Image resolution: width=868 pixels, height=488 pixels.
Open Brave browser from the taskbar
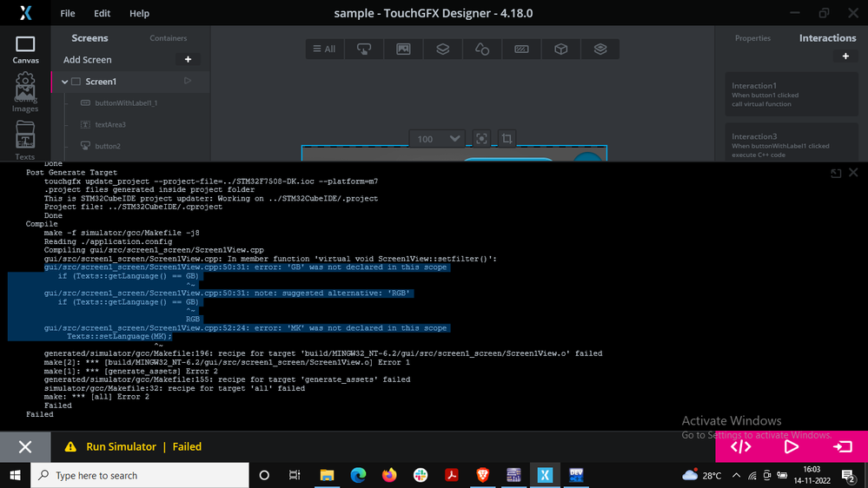(483, 475)
